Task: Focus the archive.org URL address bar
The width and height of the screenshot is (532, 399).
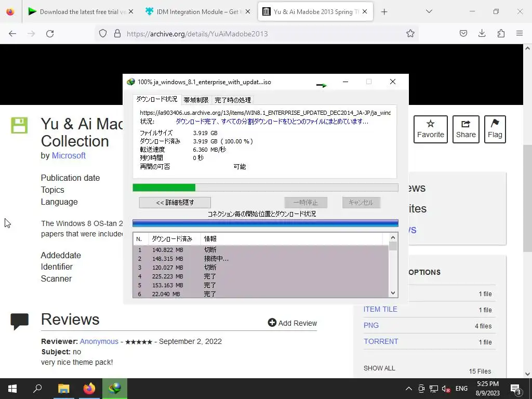Action: click(x=258, y=34)
